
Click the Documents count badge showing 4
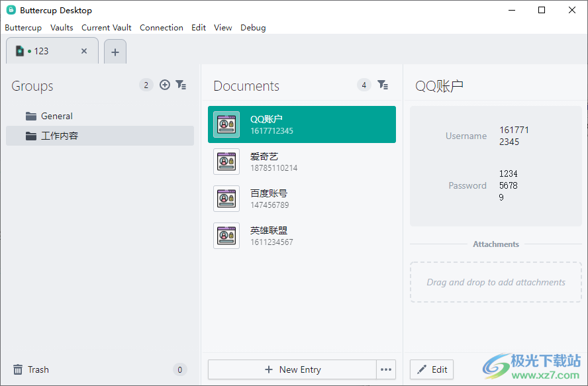pos(364,85)
